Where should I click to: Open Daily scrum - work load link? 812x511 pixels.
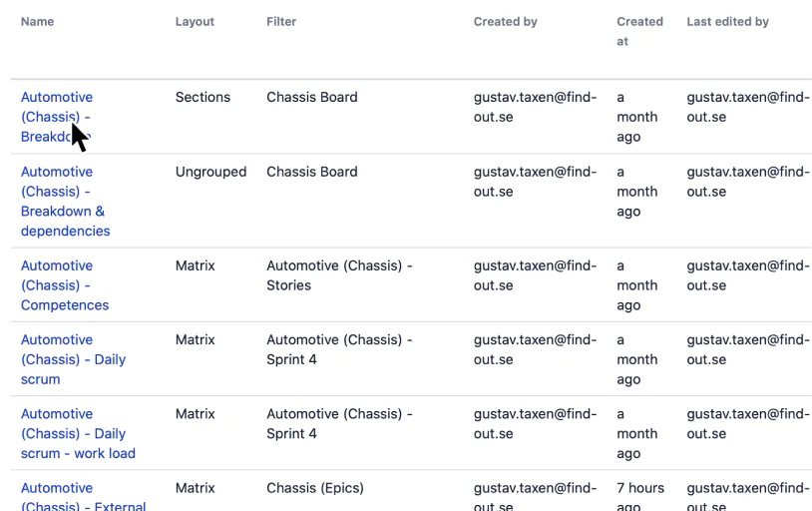click(78, 433)
